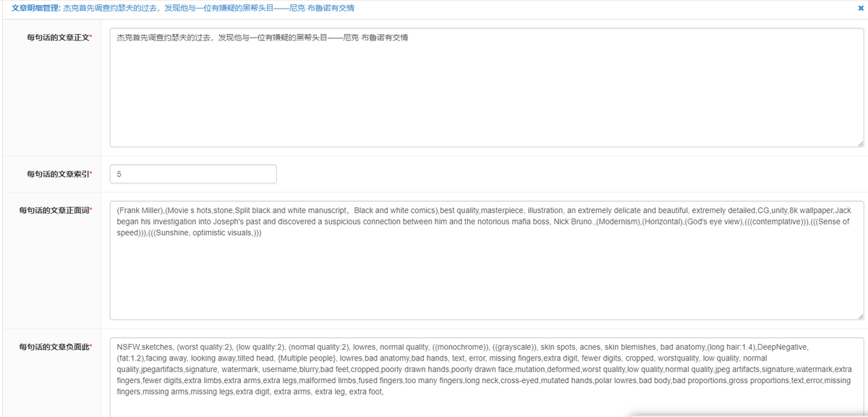Close the 文章明细管理 dialog with X

click(860, 9)
